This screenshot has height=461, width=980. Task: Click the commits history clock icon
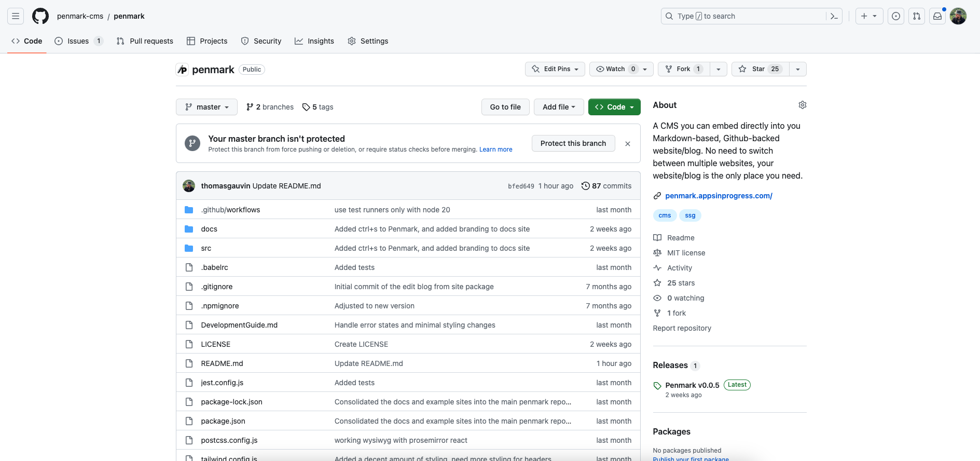point(586,186)
